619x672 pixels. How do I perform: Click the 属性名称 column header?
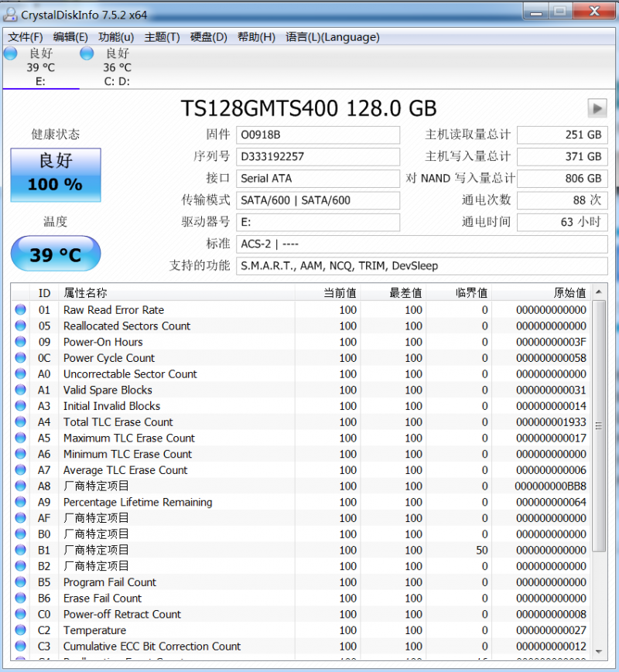[x=177, y=293]
